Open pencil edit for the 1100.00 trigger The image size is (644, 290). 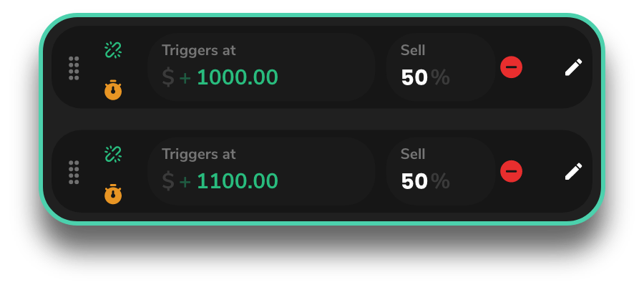click(x=573, y=171)
